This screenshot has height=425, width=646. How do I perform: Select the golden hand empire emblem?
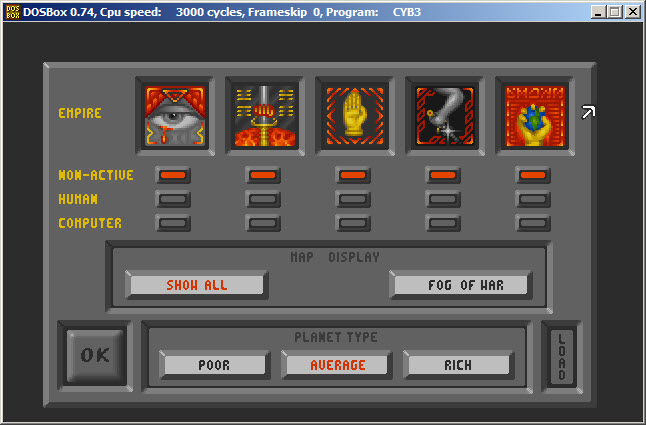(x=354, y=116)
